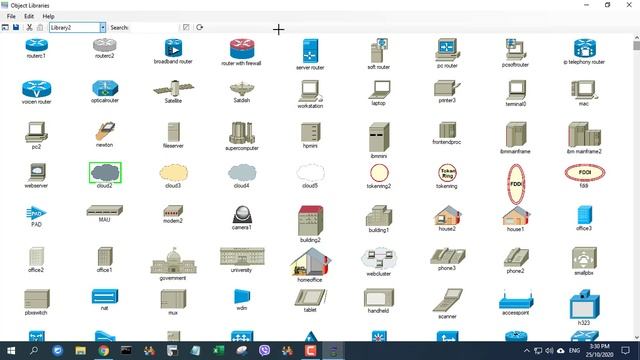Pick the scanner icon
The image size is (640, 360).
point(447,300)
